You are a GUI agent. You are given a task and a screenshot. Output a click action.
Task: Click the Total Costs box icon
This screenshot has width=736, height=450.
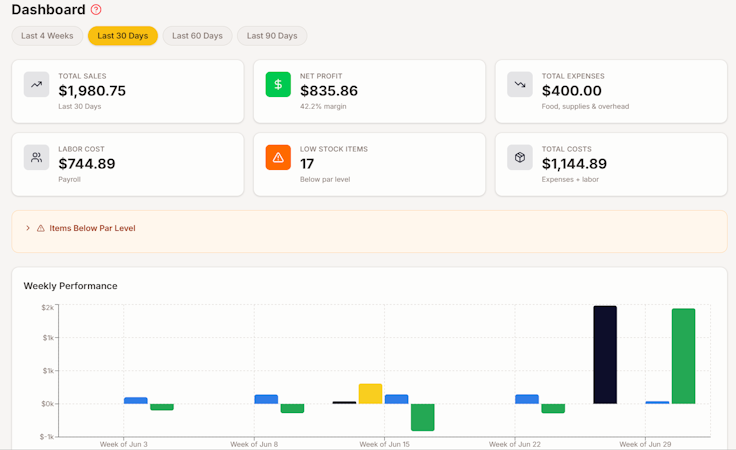point(520,157)
